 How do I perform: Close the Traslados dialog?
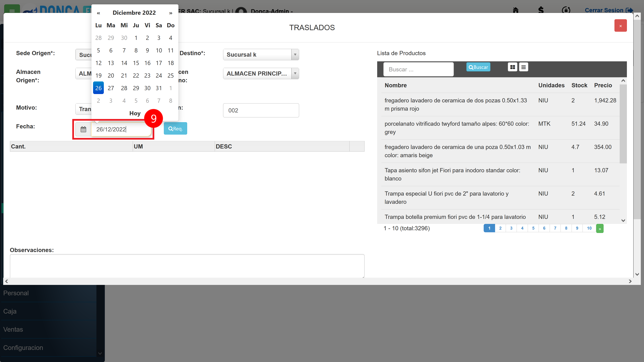click(x=621, y=25)
